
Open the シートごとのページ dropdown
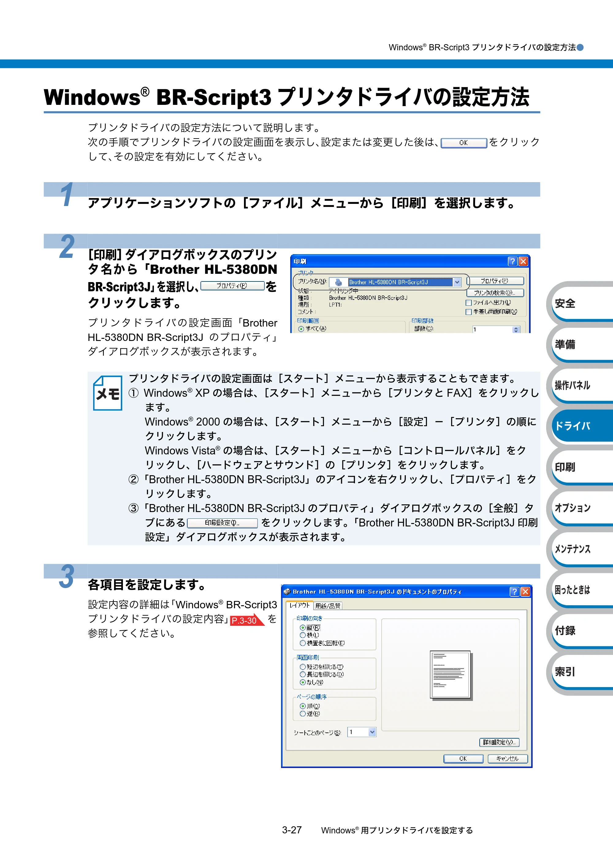[x=372, y=732]
